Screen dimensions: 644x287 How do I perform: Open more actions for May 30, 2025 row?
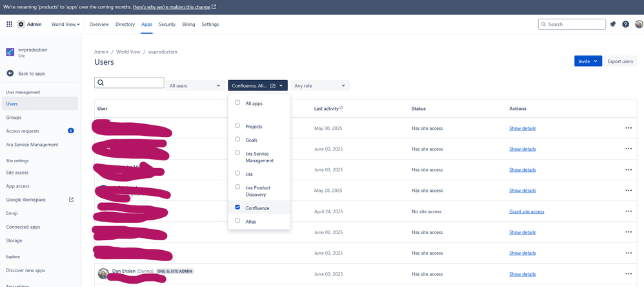click(x=629, y=128)
